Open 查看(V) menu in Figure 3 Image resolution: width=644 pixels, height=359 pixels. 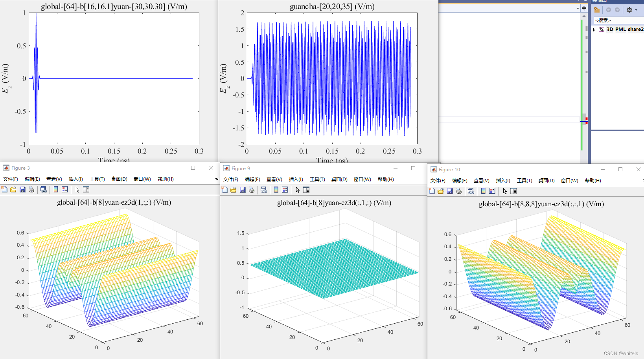[54, 179]
